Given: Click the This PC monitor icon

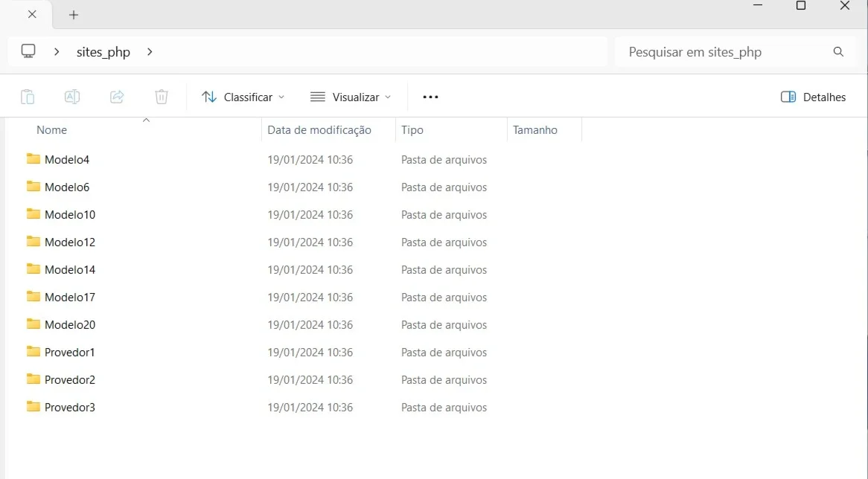Looking at the screenshot, I should coord(28,51).
